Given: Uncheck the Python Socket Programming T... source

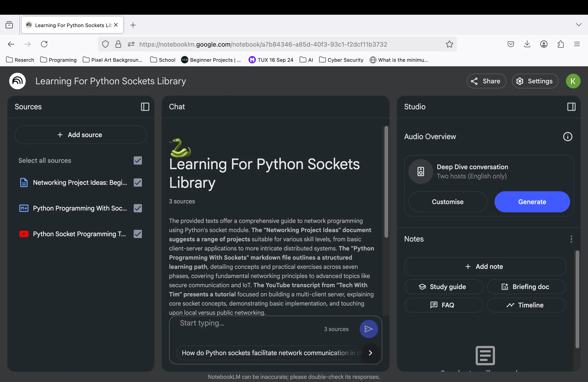Looking at the screenshot, I should [x=138, y=234].
